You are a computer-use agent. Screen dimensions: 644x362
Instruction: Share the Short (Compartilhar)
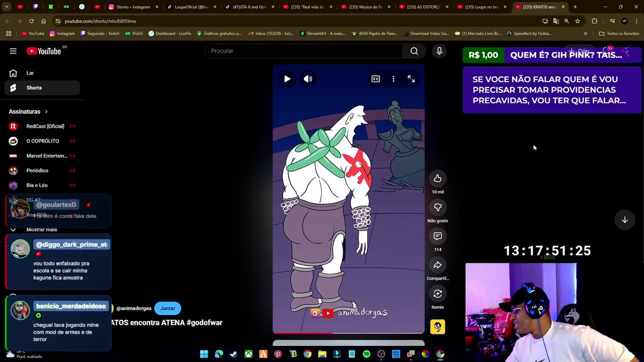(438, 265)
